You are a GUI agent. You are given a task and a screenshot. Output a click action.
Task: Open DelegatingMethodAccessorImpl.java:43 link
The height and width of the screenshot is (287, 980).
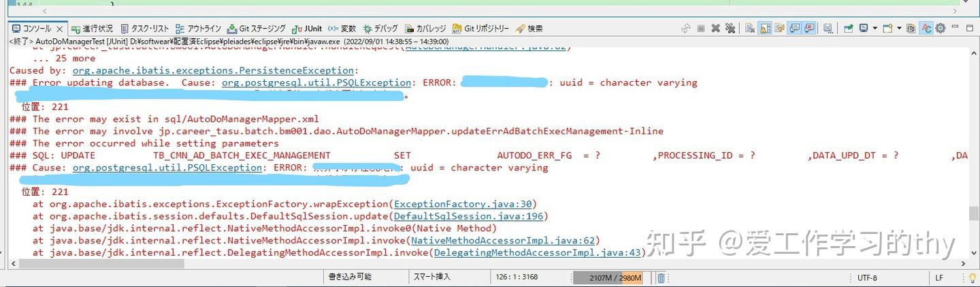538,253
